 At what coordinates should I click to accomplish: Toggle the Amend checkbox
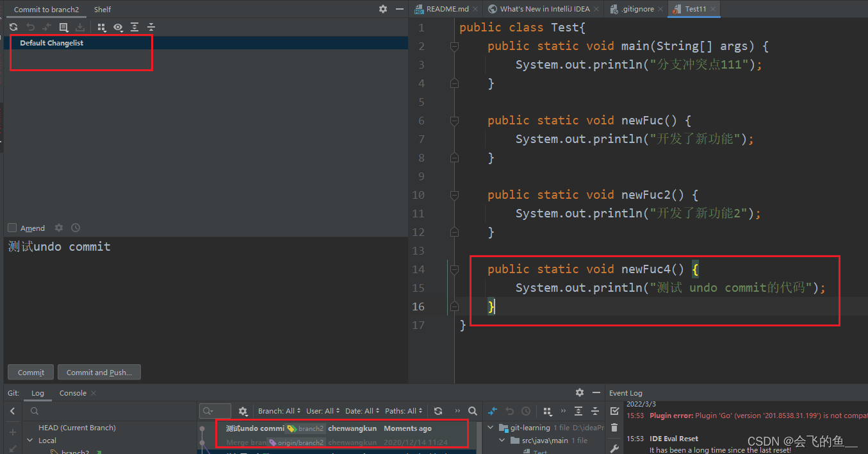pyautogui.click(x=11, y=228)
